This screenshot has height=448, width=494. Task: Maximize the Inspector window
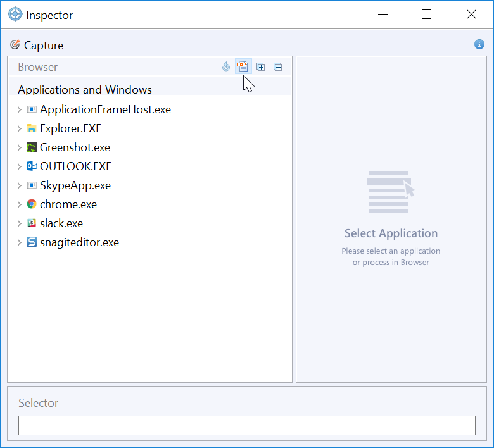tap(426, 14)
